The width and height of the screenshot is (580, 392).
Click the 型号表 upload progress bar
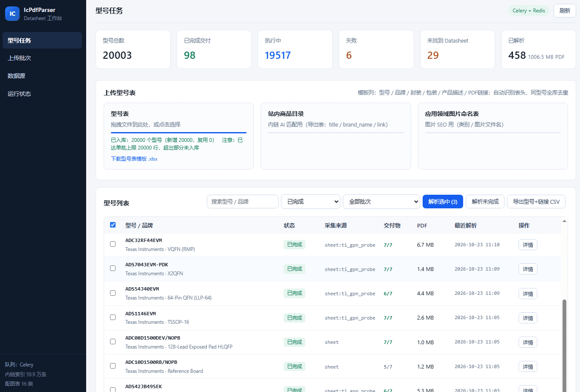(x=179, y=133)
